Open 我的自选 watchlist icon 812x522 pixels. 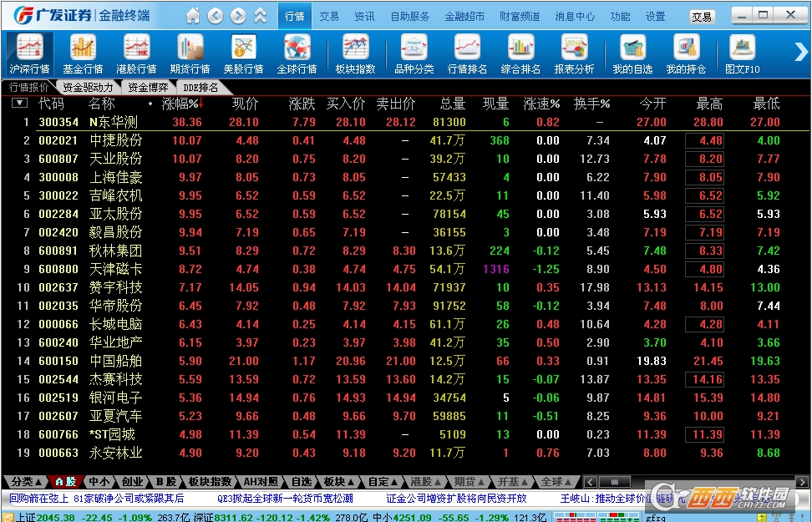(x=633, y=53)
